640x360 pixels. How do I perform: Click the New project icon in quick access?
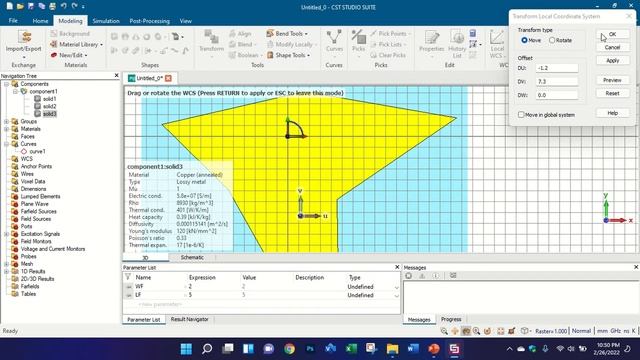click(9, 6)
